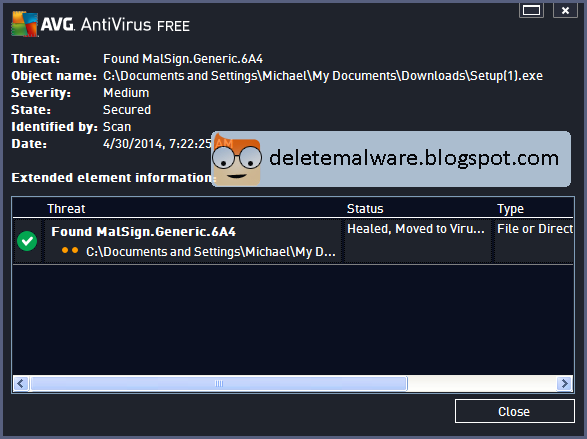Click the 'Extended element information' label

(x=113, y=177)
